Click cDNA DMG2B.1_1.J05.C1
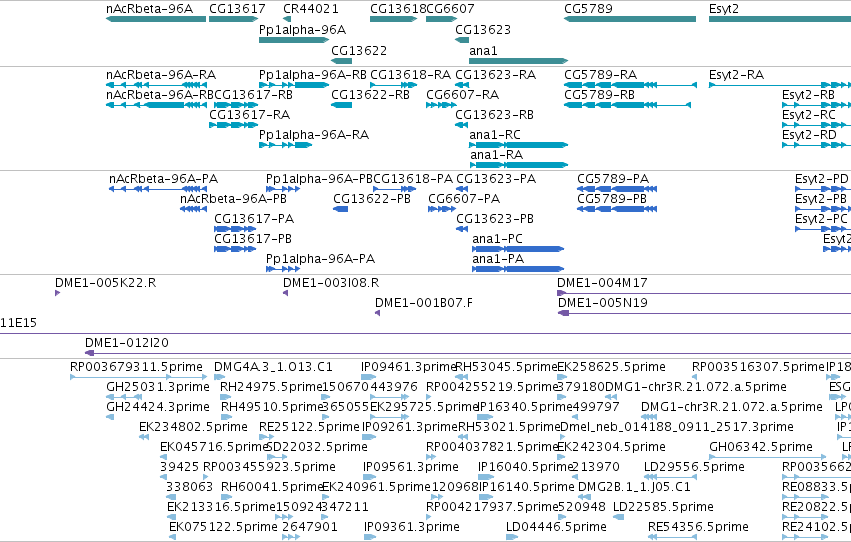Viewport: 851px width, 542px height. [x=584, y=497]
